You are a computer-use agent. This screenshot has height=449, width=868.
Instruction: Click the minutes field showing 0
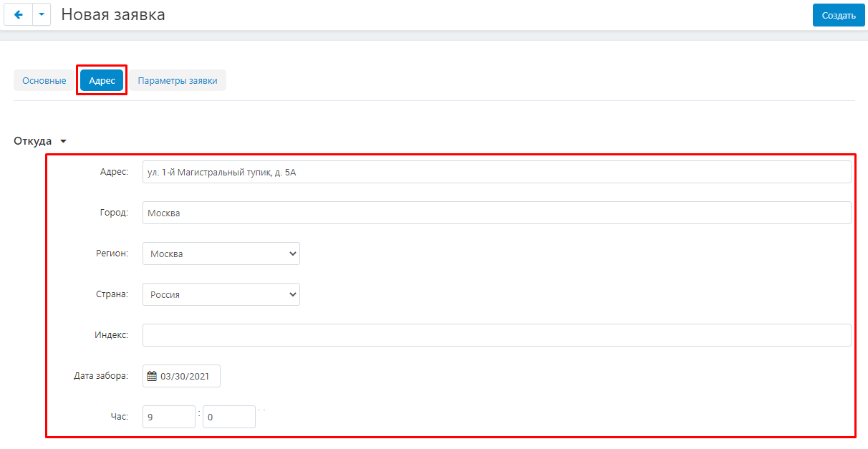[228, 417]
